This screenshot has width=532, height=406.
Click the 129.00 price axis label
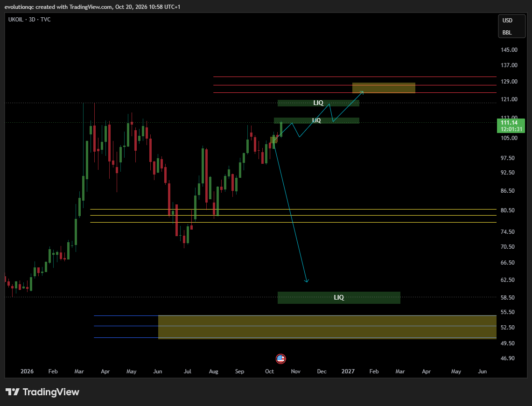click(x=509, y=82)
